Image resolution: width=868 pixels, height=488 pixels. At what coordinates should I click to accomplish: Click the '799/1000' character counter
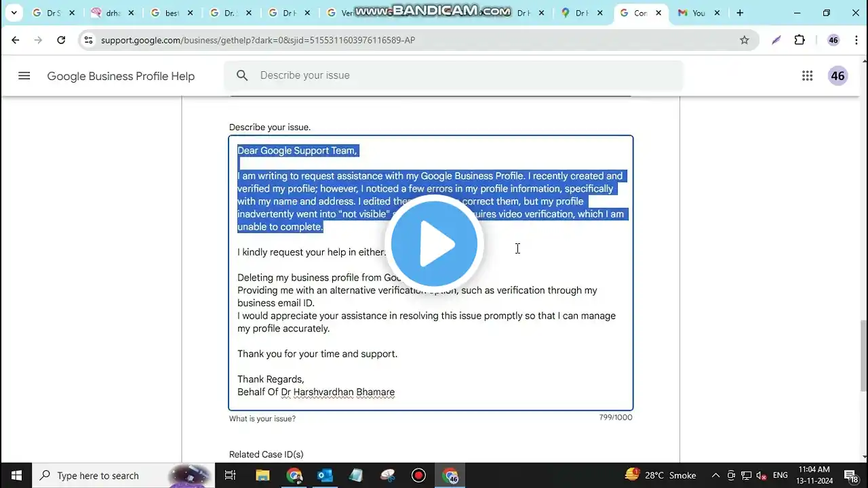[616, 418]
